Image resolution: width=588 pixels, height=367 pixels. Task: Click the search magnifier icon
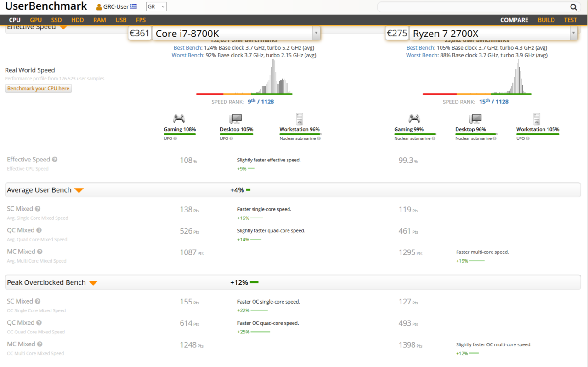(x=573, y=7)
